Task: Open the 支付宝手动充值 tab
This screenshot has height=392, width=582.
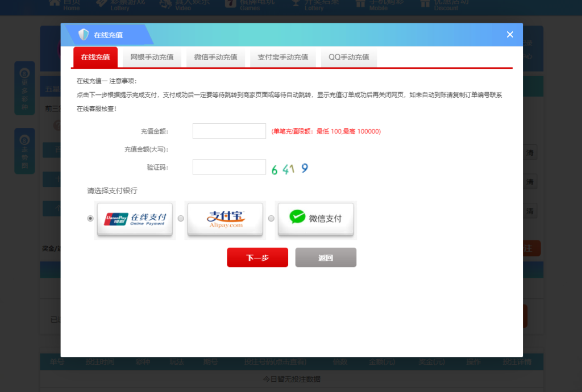Action: pos(282,57)
